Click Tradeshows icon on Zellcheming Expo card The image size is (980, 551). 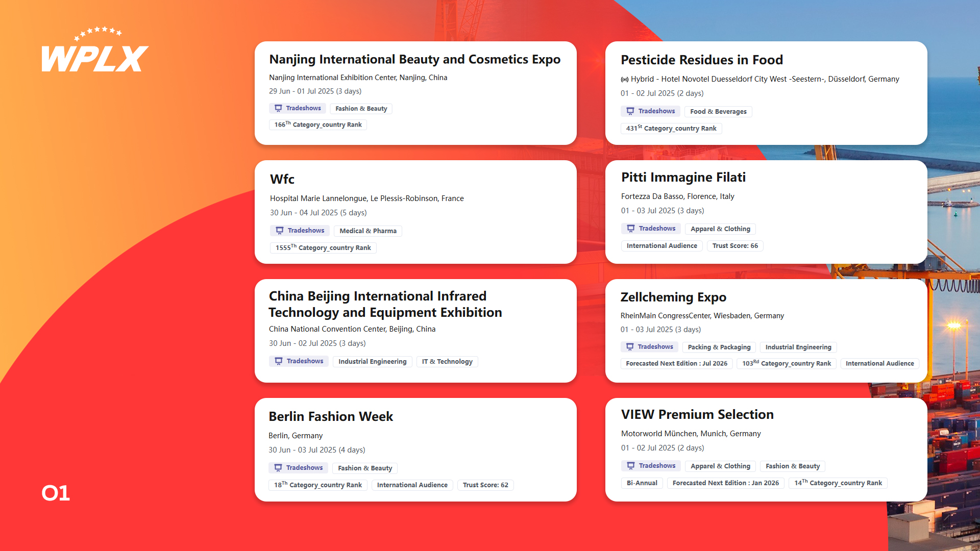tap(630, 347)
